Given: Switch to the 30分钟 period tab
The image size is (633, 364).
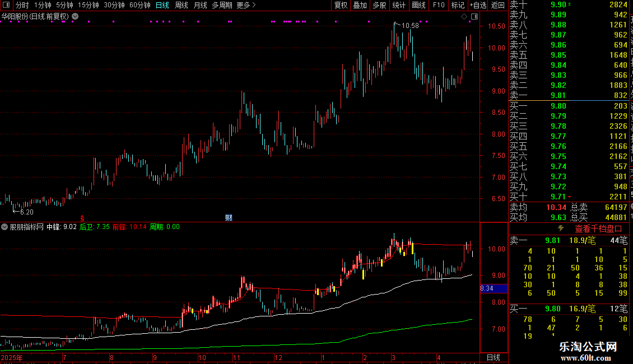Looking at the screenshot, I should click(x=114, y=5).
